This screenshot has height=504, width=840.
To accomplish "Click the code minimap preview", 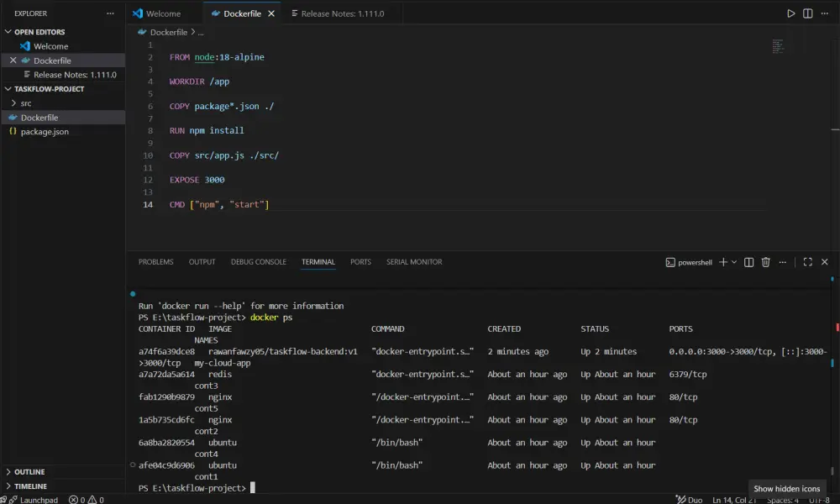I will tap(778, 46).
